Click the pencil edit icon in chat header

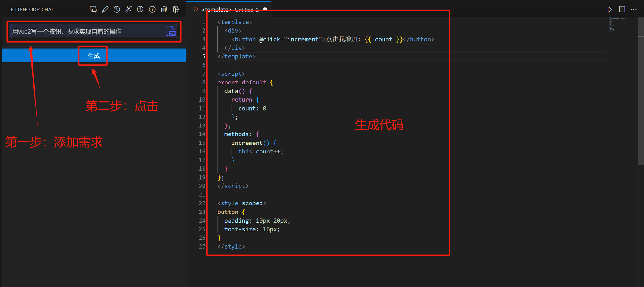click(x=105, y=9)
